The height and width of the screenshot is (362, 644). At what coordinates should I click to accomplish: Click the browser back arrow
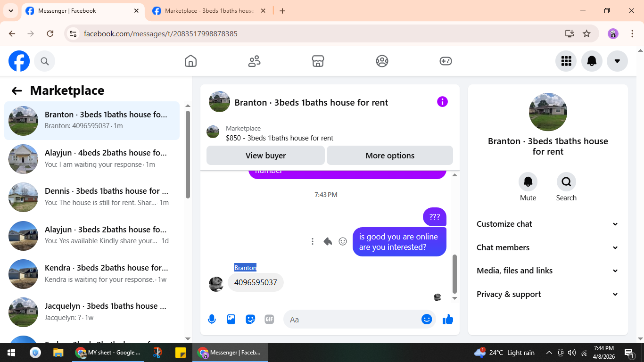pos(12,33)
